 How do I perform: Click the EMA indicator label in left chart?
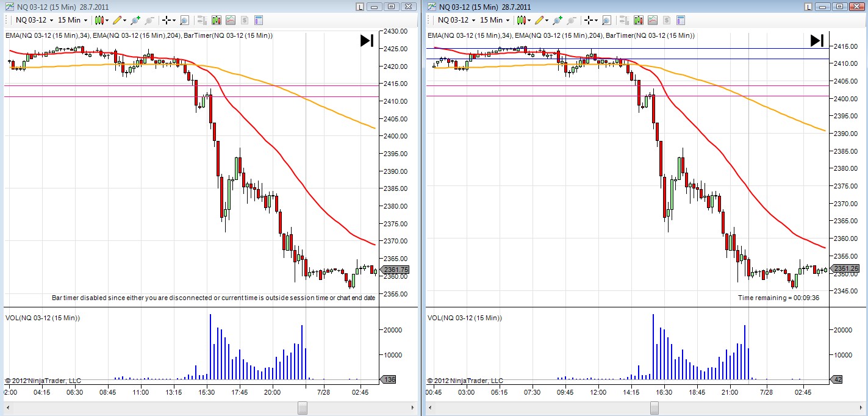click(139, 35)
